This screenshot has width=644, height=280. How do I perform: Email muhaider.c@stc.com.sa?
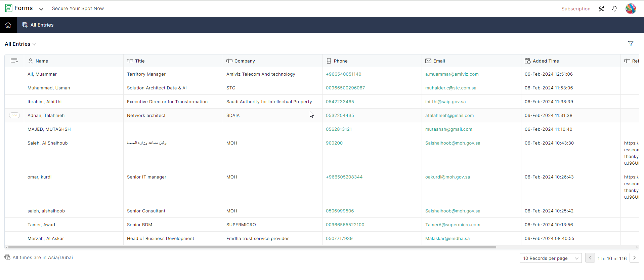(450, 88)
